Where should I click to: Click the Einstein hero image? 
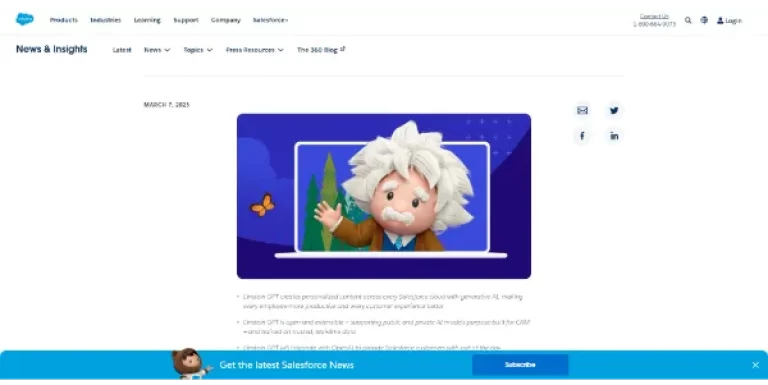[x=384, y=196]
